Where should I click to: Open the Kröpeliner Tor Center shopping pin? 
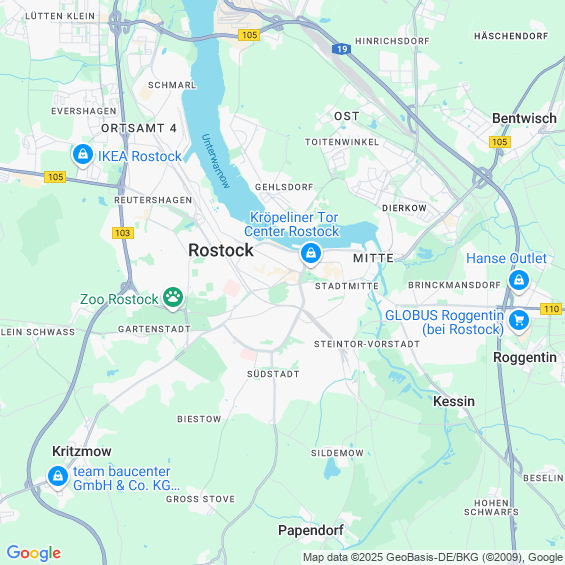pyautogui.click(x=311, y=254)
